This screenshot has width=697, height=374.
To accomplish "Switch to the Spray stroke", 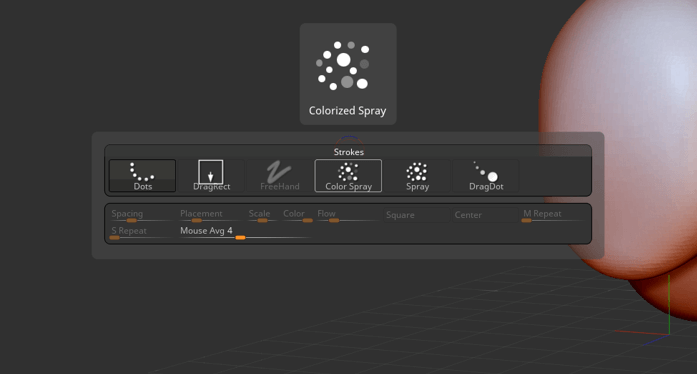I will [x=417, y=176].
